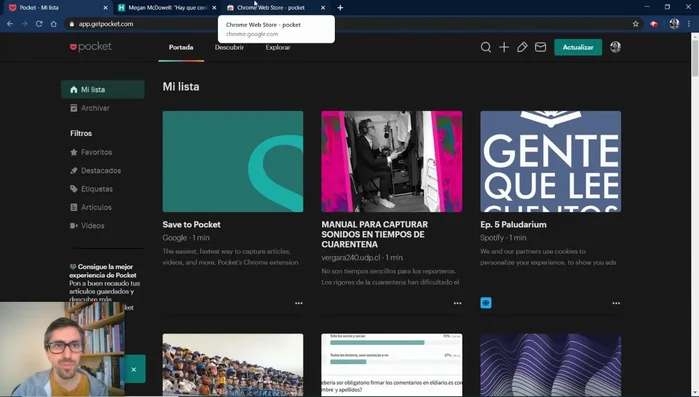Viewport: 699px width, 397px height.
Task: Click the Pocket extension icon in toolbar
Action: click(x=654, y=24)
